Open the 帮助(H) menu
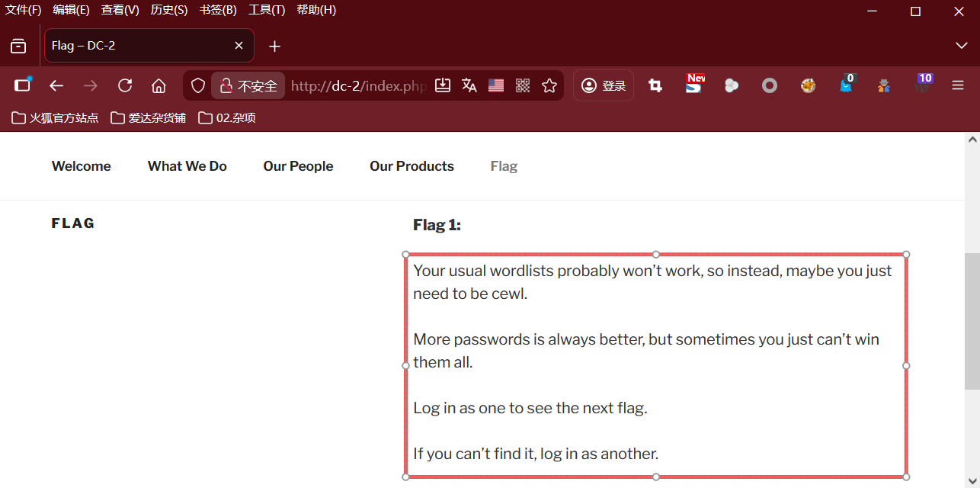 (315, 10)
